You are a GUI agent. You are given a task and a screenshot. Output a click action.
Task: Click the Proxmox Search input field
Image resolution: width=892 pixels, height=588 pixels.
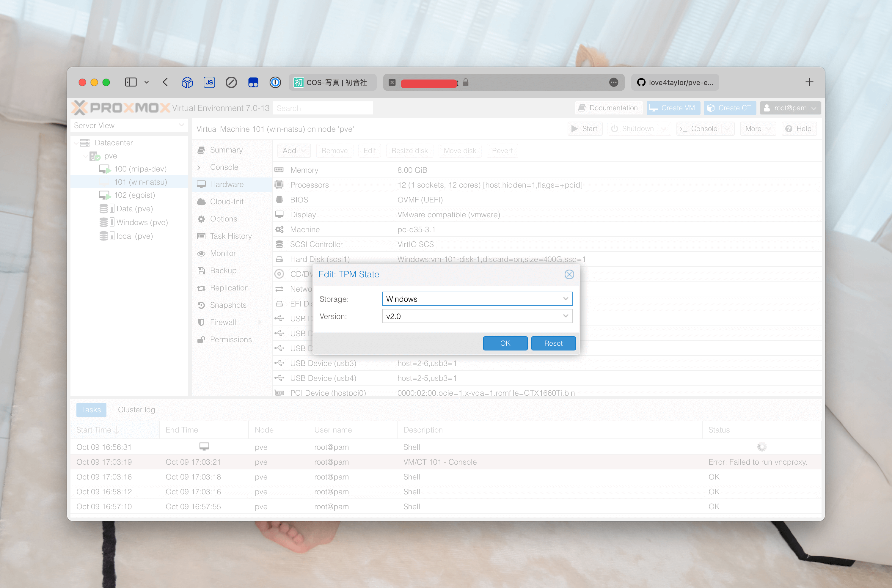click(x=323, y=109)
